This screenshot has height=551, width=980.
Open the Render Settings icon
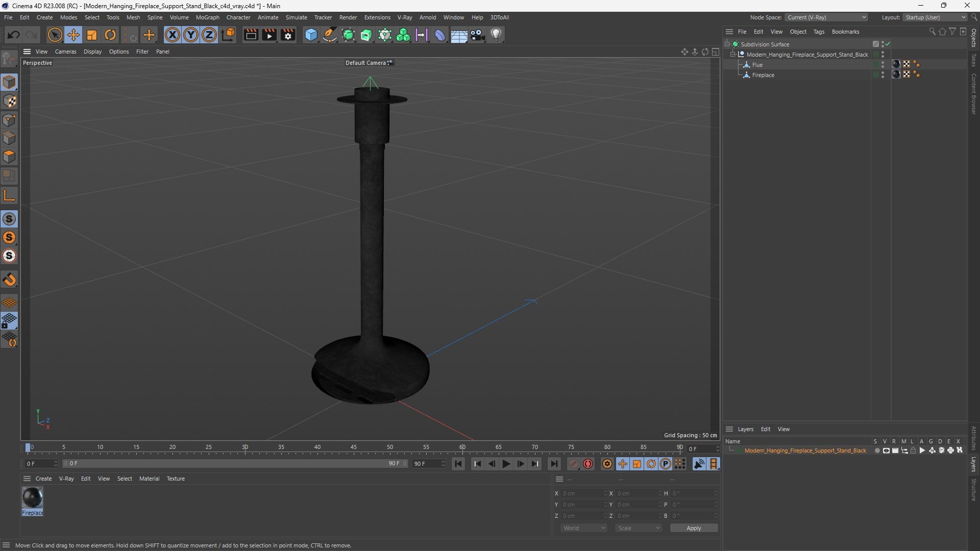(288, 35)
